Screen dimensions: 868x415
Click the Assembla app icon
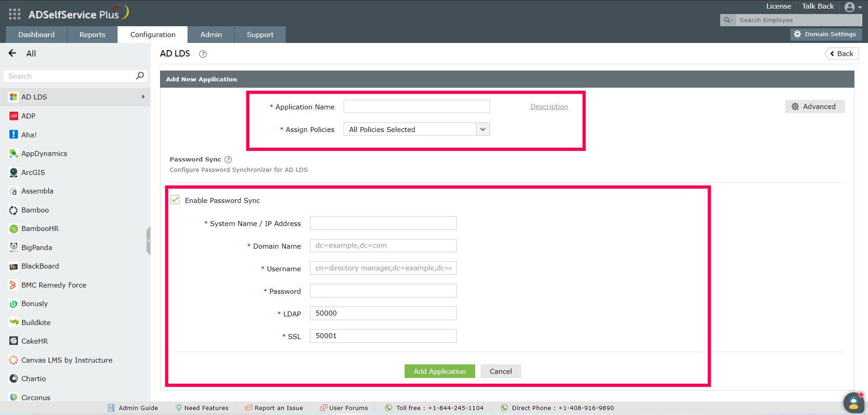14,191
